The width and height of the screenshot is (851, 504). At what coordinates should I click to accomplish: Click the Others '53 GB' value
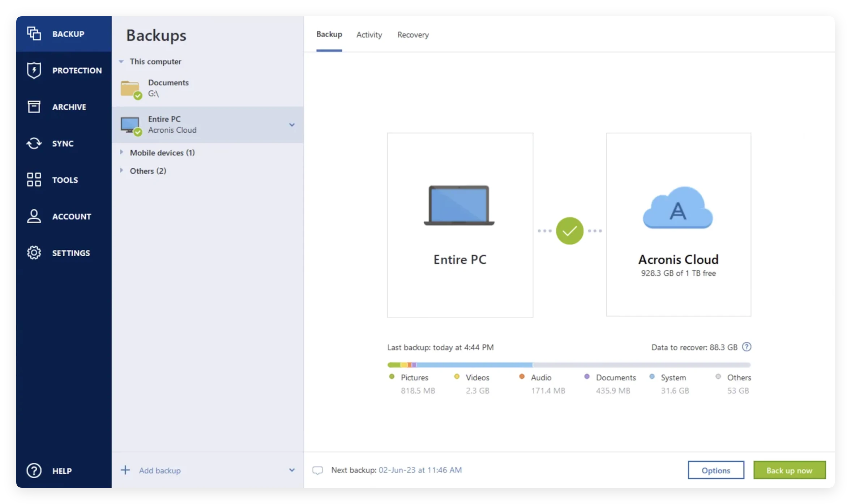pyautogui.click(x=738, y=390)
